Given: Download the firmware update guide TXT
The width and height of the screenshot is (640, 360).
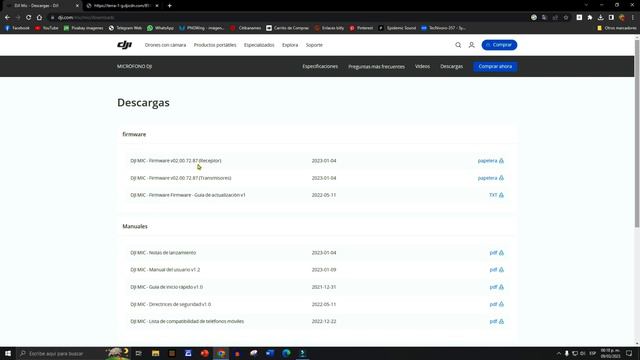Looking at the screenshot, I should tap(496, 195).
